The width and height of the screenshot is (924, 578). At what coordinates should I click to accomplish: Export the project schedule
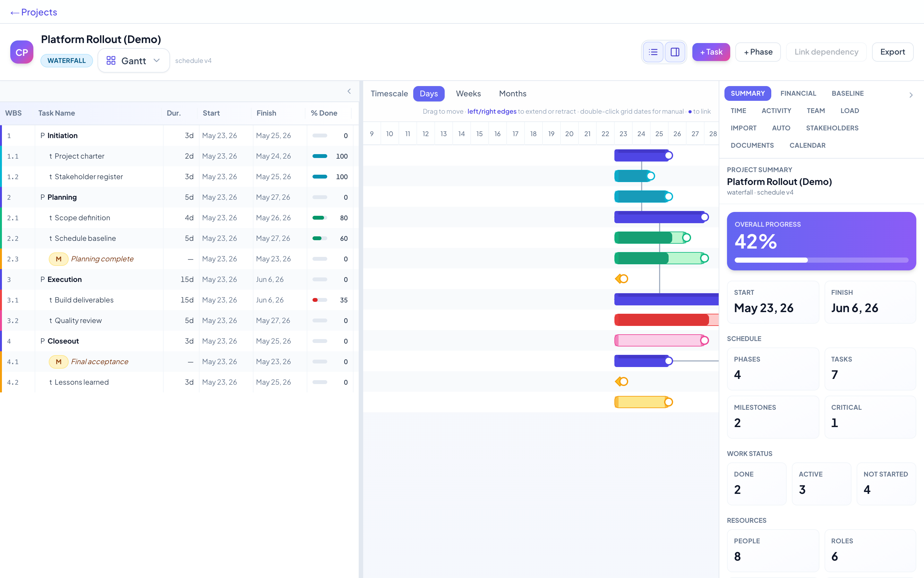point(892,52)
